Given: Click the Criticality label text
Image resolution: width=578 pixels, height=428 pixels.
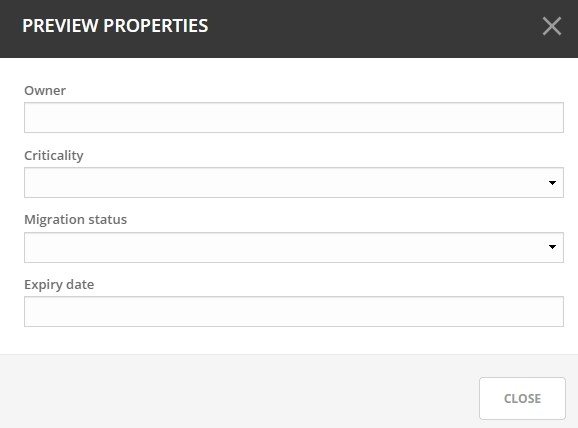Looking at the screenshot, I should click(54, 156).
